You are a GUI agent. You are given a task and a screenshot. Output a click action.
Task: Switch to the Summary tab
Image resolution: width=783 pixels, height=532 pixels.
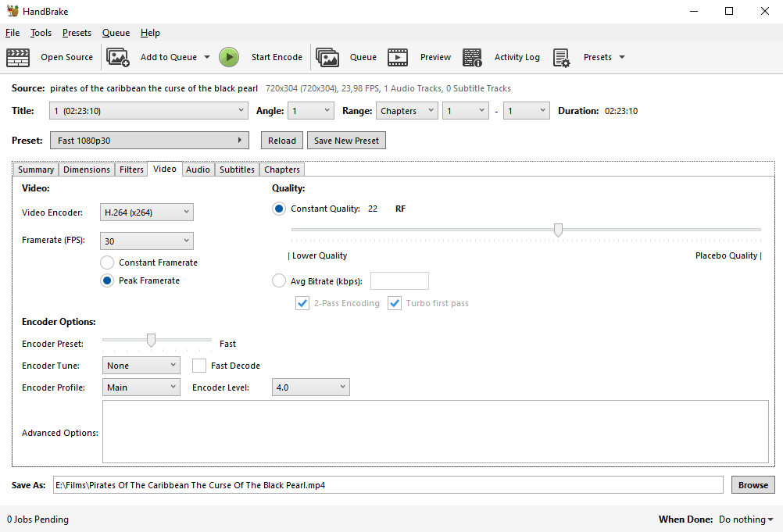point(36,170)
